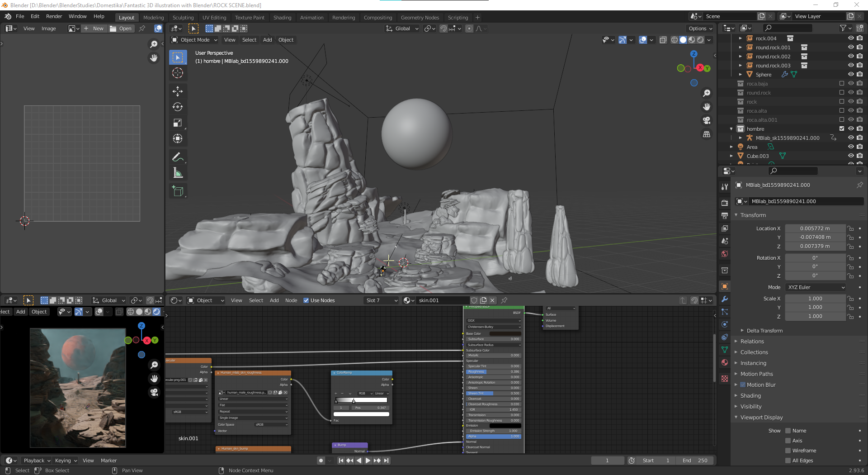Enable Wireframe display checkbox
The image size is (868, 475).
coord(788,451)
